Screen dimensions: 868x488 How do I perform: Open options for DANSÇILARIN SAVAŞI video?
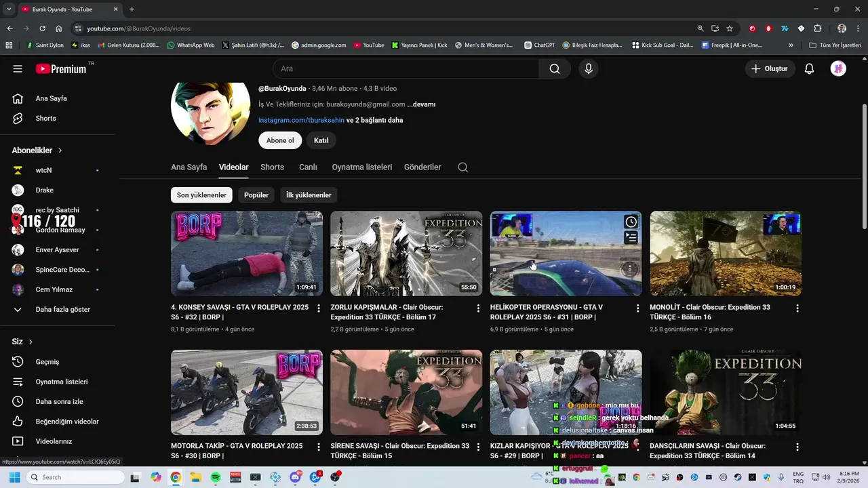pos(797,447)
